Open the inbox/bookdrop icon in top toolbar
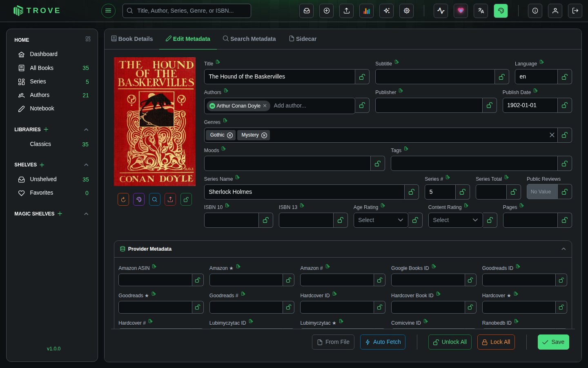This screenshot has height=368, width=588. pyautogui.click(x=307, y=11)
